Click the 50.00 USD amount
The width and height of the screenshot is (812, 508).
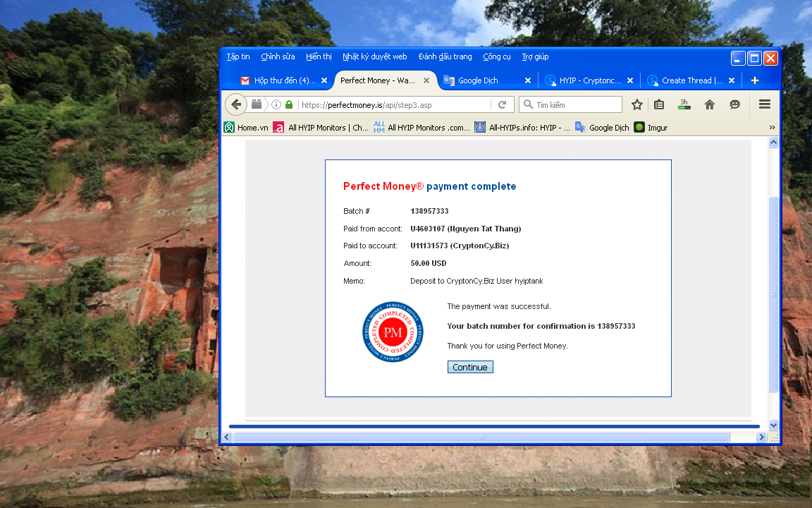pyautogui.click(x=429, y=263)
